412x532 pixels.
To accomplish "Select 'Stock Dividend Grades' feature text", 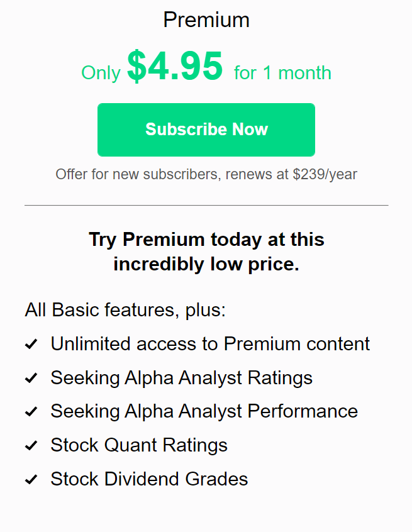I will 149,479.
